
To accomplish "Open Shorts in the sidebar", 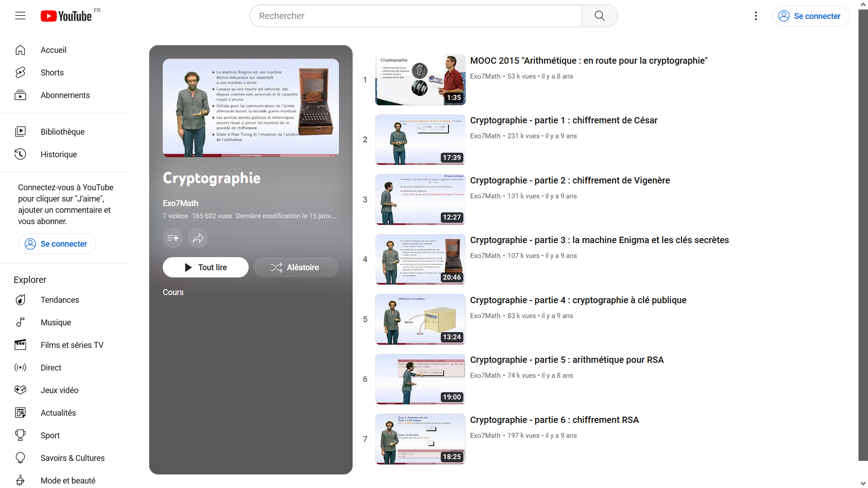I will [66, 72].
